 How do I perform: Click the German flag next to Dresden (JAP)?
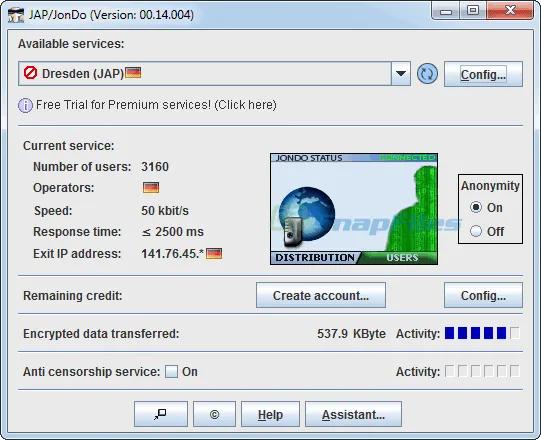(x=133, y=73)
